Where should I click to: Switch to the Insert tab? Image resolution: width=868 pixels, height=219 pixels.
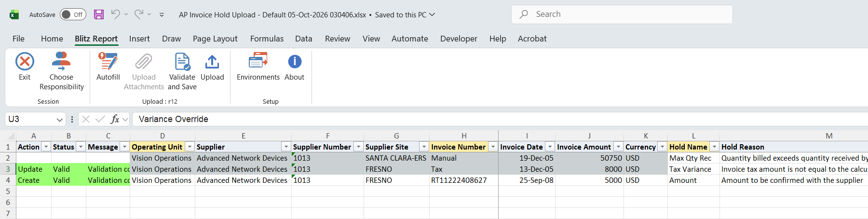tap(139, 39)
